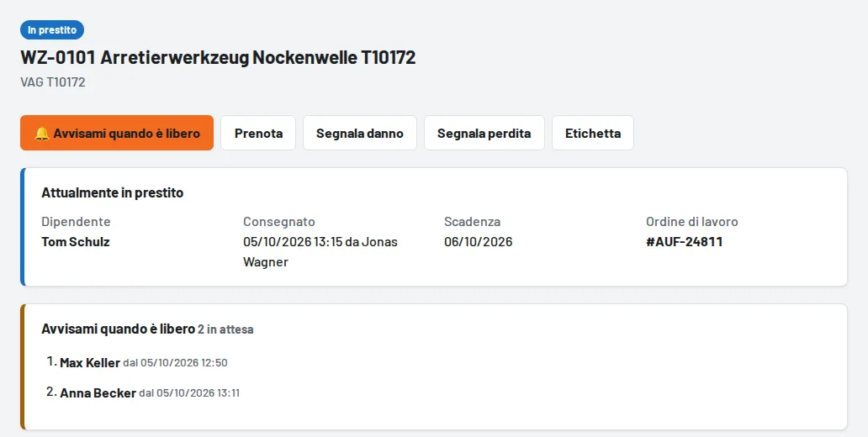Click Max Keller in waiting list
The height and width of the screenshot is (437, 868).
click(x=90, y=363)
